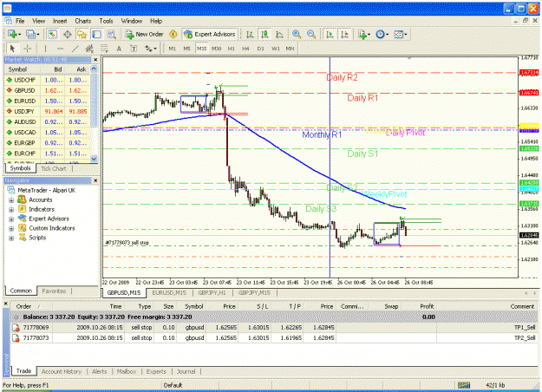Image resolution: width=542 pixels, height=392 pixels.
Task: Select the Cursor arrow tool
Action: tap(12, 49)
